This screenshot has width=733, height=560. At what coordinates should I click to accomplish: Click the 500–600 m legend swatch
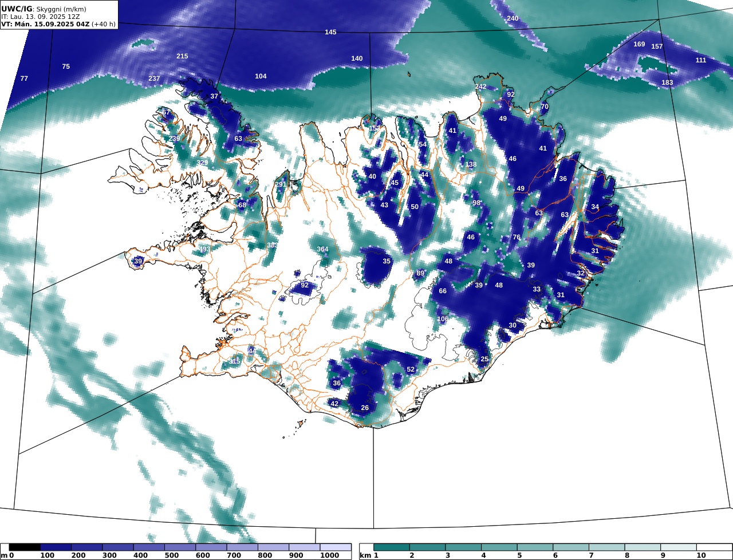click(x=180, y=548)
